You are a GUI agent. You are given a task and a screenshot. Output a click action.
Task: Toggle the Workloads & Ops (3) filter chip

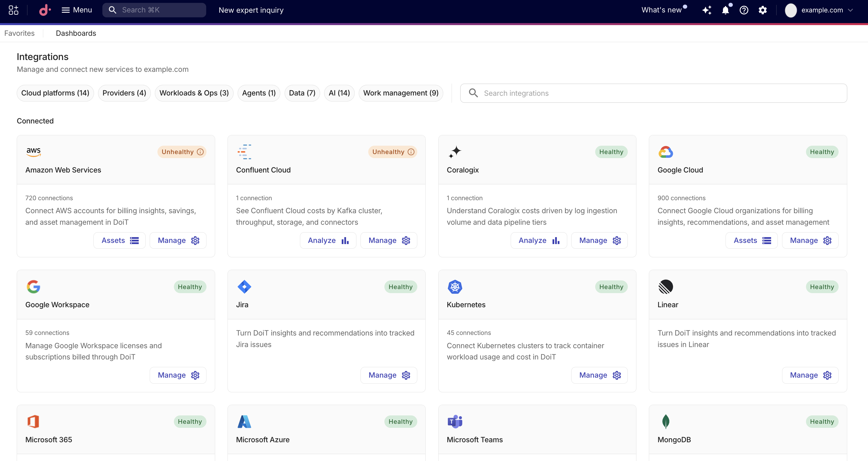tap(194, 93)
